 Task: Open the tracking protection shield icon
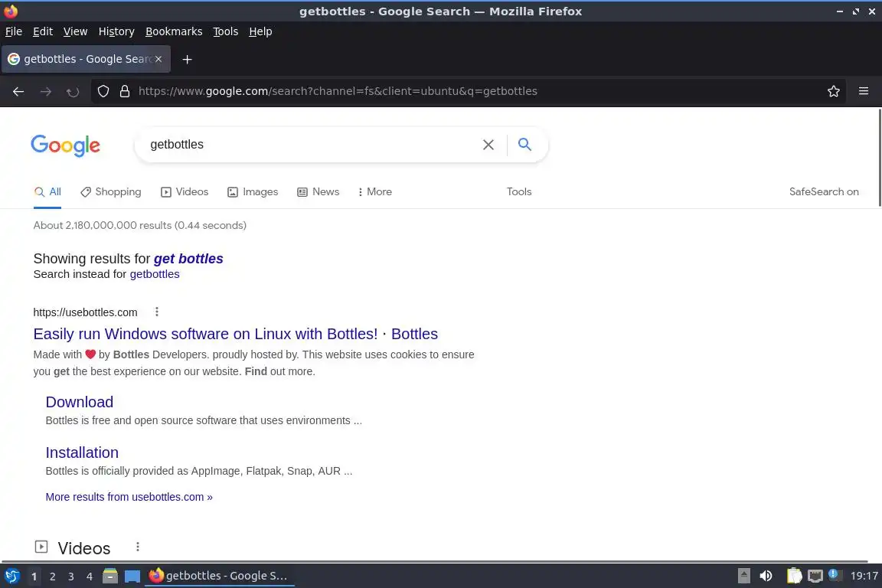tap(103, 91)
